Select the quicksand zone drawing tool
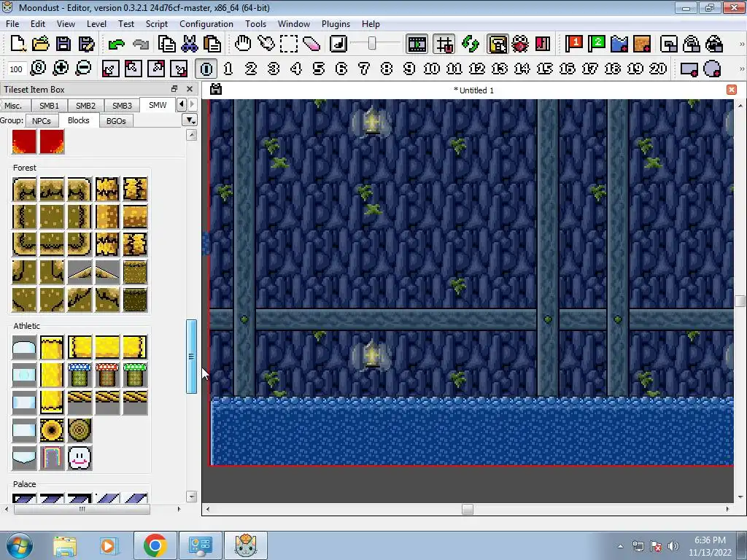The height and width of the screenshot is (560, 747). (x=642, y=44)
